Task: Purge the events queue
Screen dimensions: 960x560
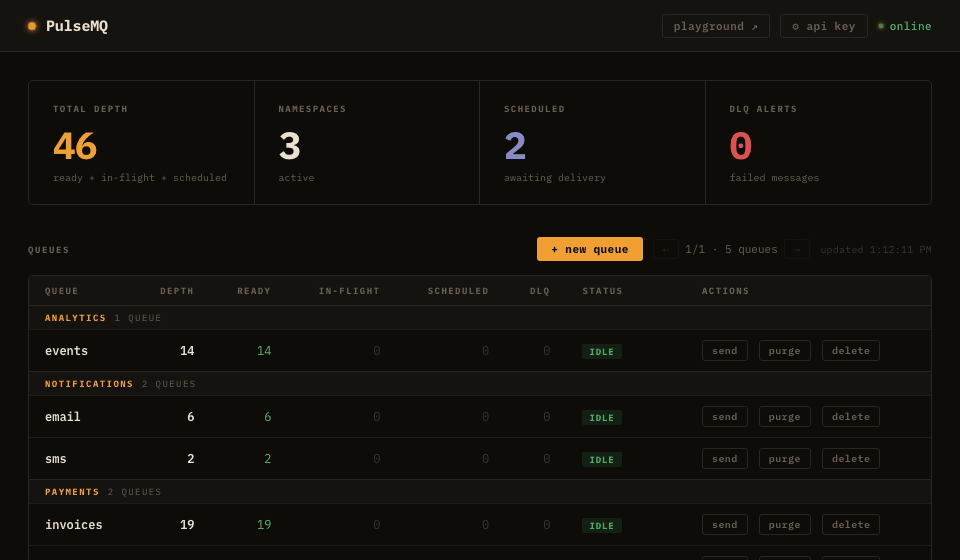Action: click(x=784, y=351)
